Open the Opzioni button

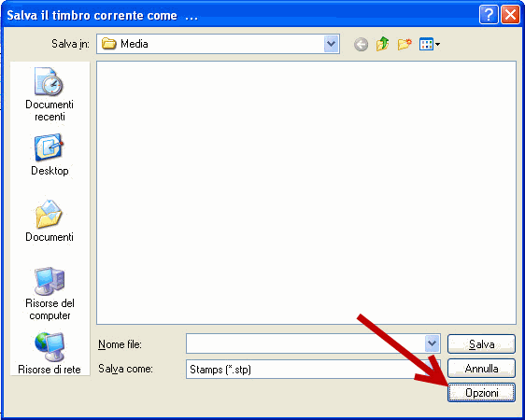click(x=481, y=393)
